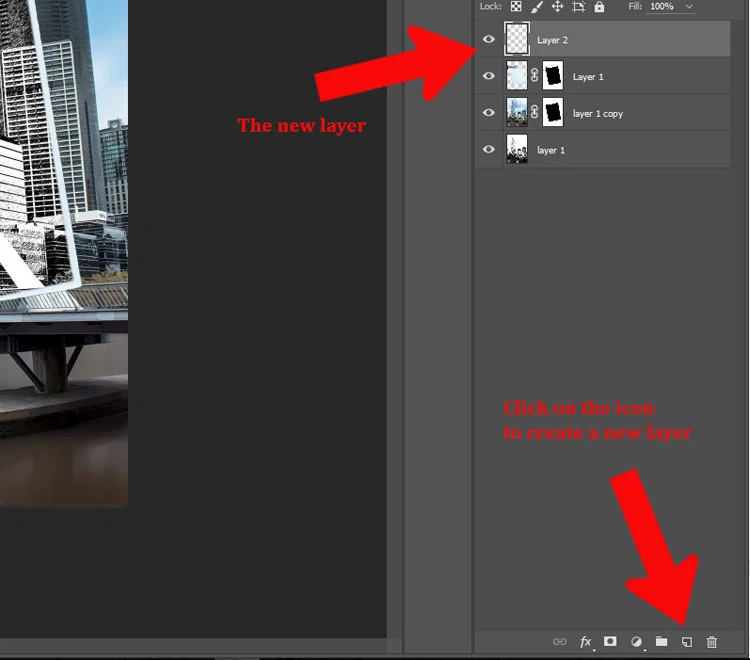The image size is (750, 660).
Task: Delete layer with trash icon
Action: pos(712,642)
